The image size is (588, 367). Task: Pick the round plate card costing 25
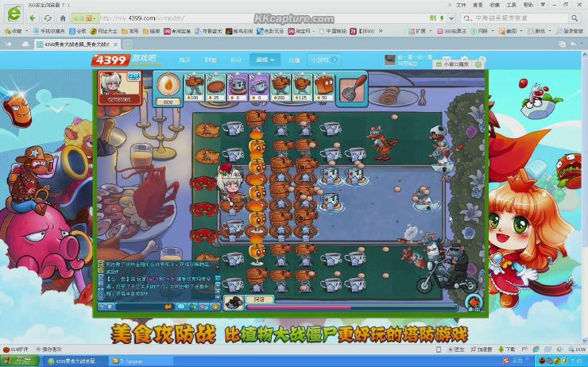(215, 87)
